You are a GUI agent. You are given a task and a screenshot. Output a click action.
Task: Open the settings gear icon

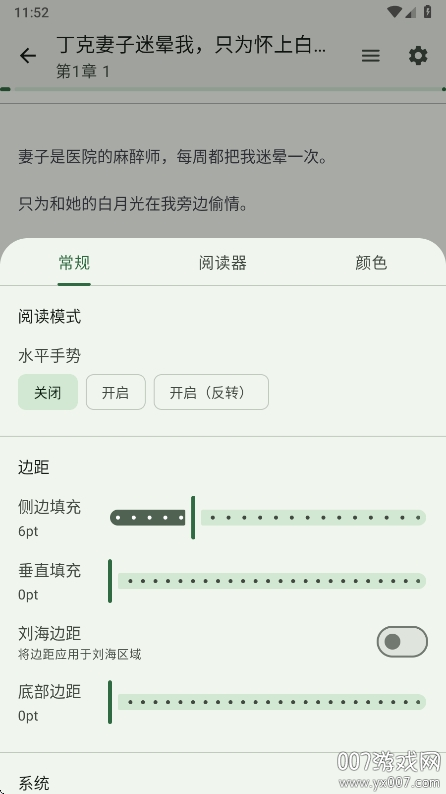pos(418,56)
